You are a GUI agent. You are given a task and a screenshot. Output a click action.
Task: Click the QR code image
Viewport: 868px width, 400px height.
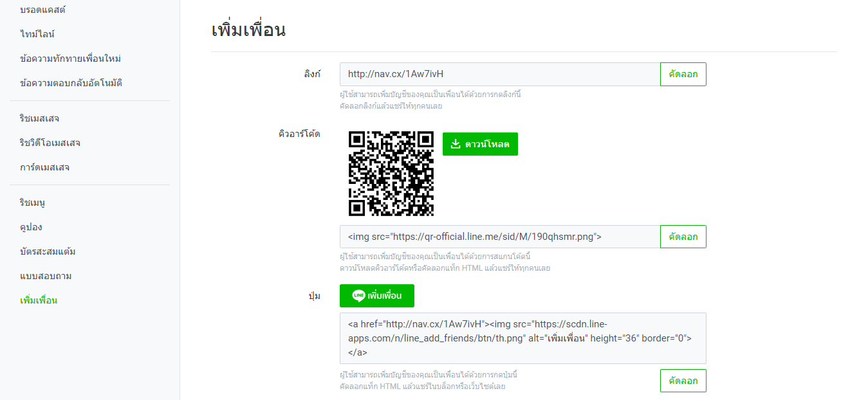(x=391, y=174)
